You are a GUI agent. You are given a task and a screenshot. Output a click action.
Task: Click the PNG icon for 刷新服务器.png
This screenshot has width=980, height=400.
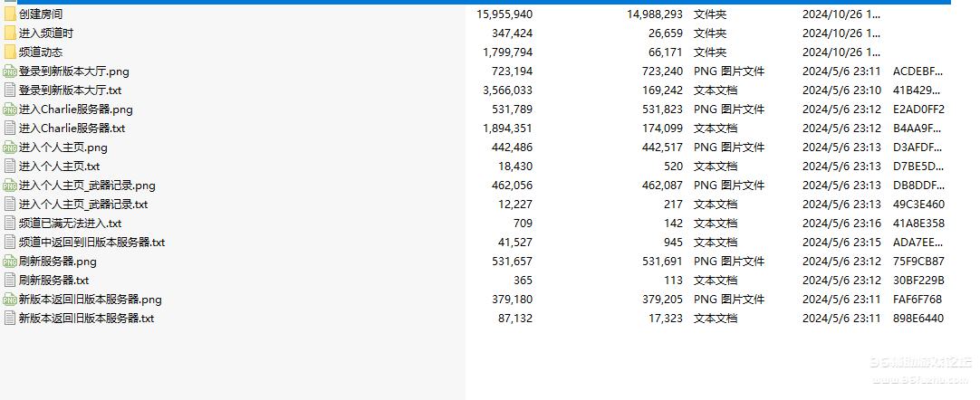point(10,262)
